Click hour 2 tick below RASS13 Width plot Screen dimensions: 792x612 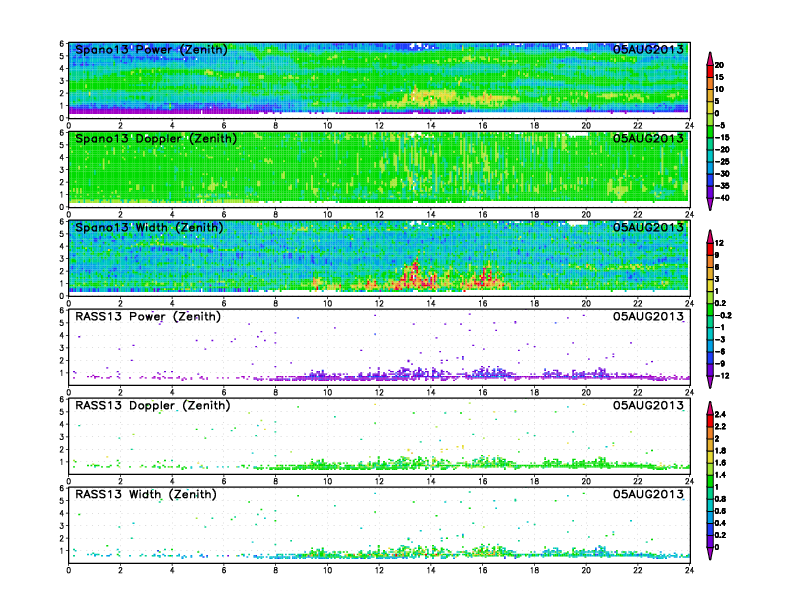(120, 570)
